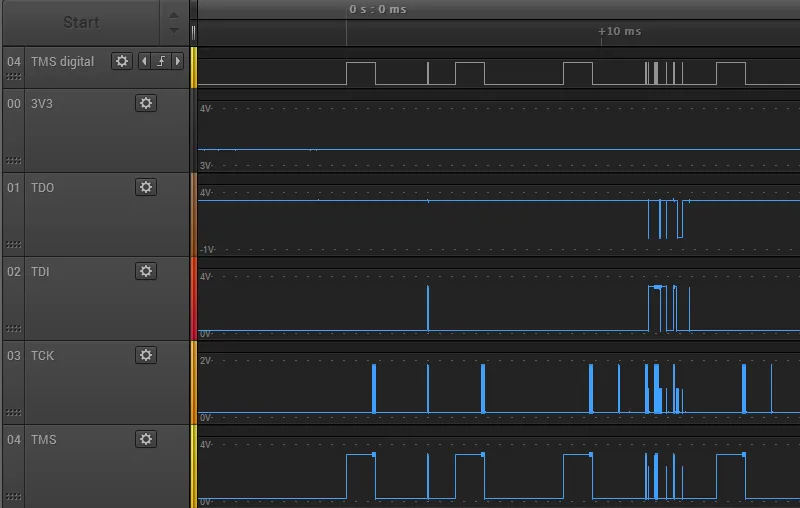Set rising edge trigger on TMS digital

(x=161, y=61)
